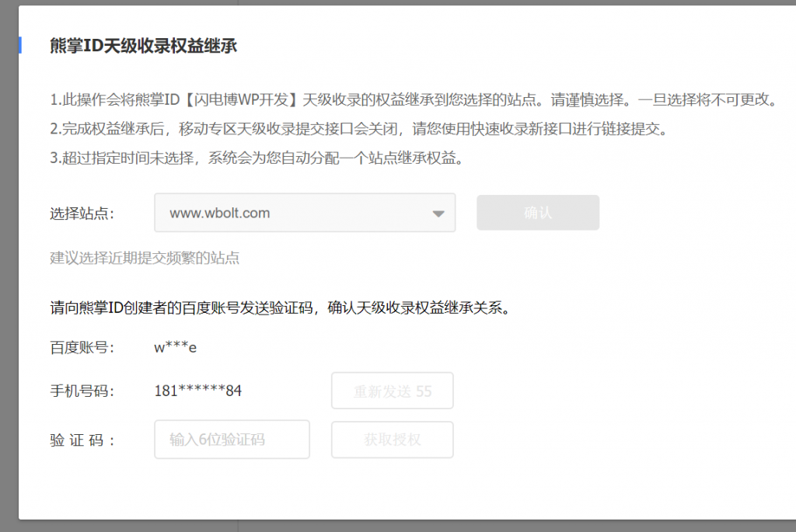Click the masked phone number 181******84
The image size is (796, 532).
198,391
